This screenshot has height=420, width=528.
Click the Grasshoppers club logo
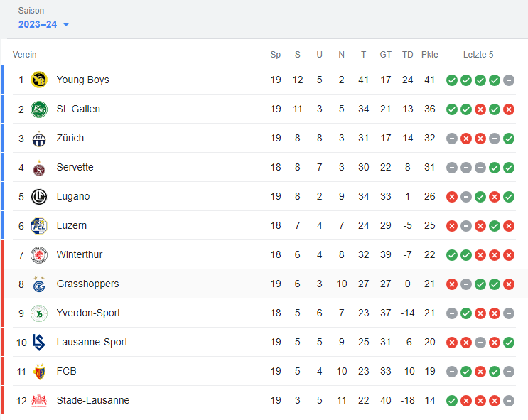tap(39, 284)
